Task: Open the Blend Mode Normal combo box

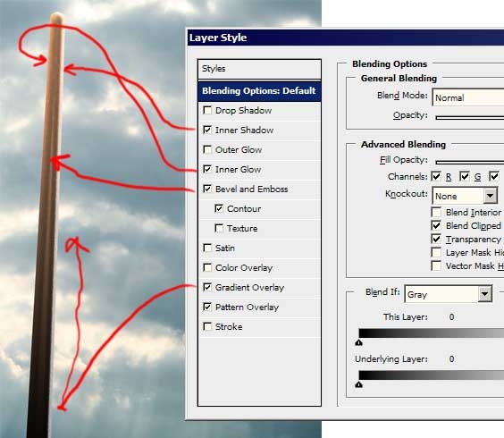Action: tap(468, 97)
